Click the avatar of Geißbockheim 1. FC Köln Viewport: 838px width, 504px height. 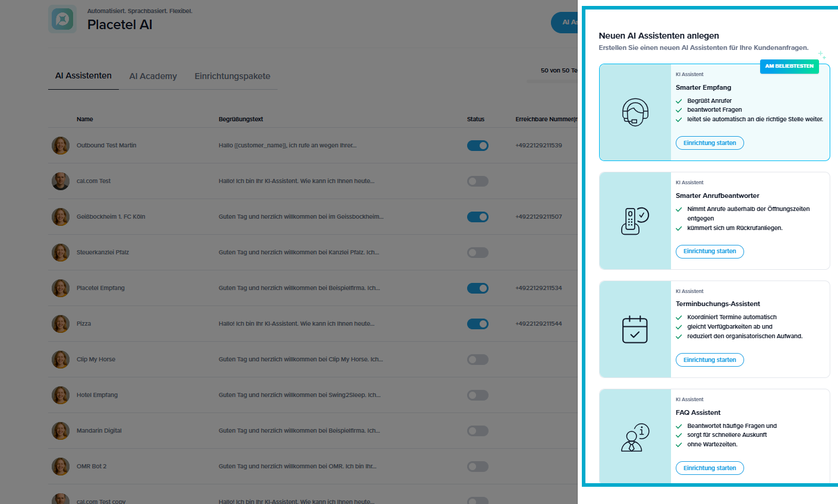[61, 217]
